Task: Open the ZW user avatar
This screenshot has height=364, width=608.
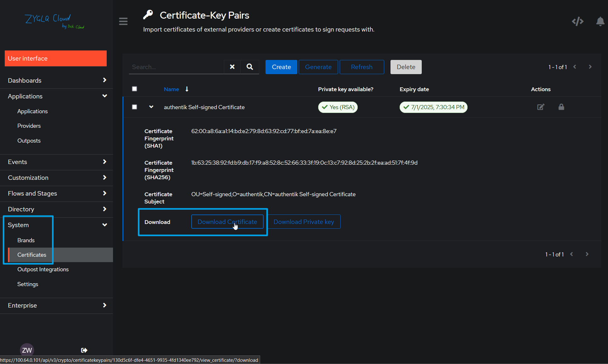Action: 27,350
